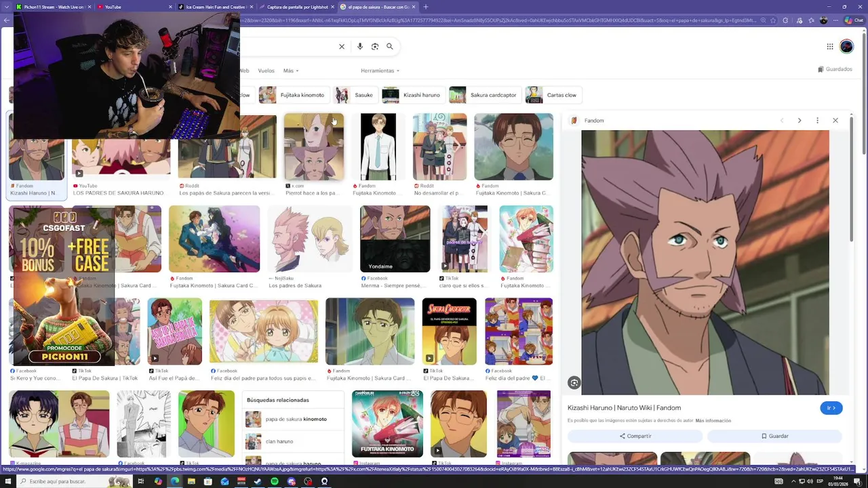Open the Google apps grid
Image resolution: width=868 pixels, height=488 pixels.
point(829,46)
